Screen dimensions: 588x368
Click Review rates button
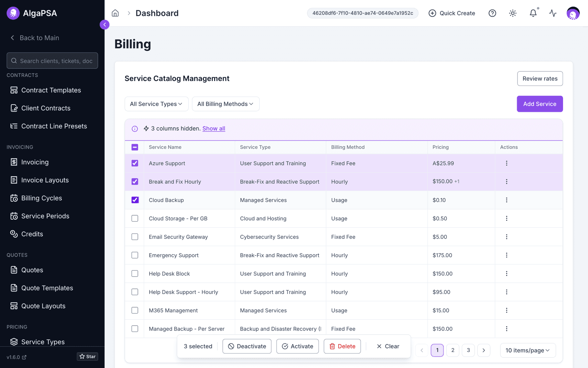point(540,79)
